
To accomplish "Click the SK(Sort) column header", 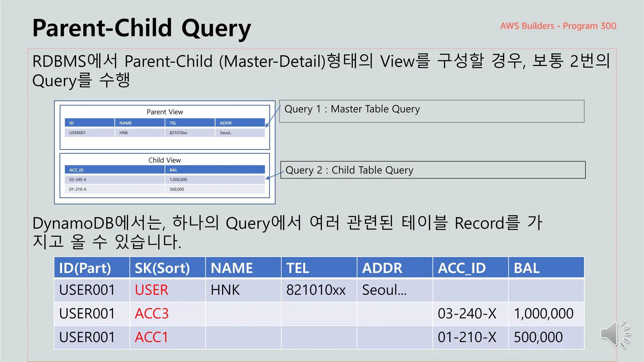I will pyautogui.click(x=168, y=268).
